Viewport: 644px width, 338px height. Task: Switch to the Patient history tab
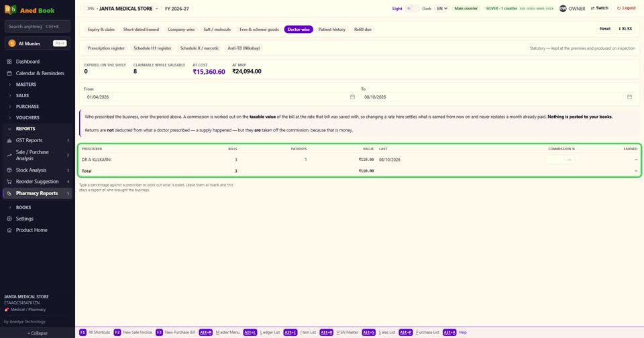coord(332,30)
